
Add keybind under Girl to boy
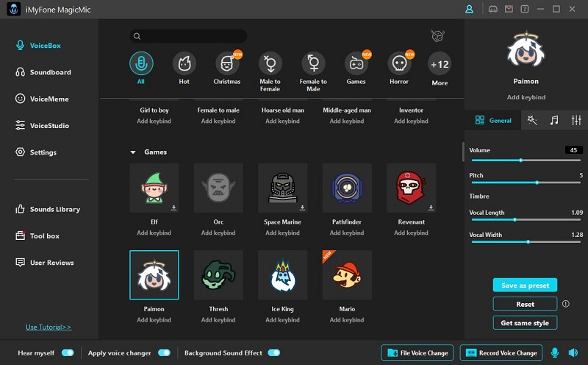(x=154, y=121)
